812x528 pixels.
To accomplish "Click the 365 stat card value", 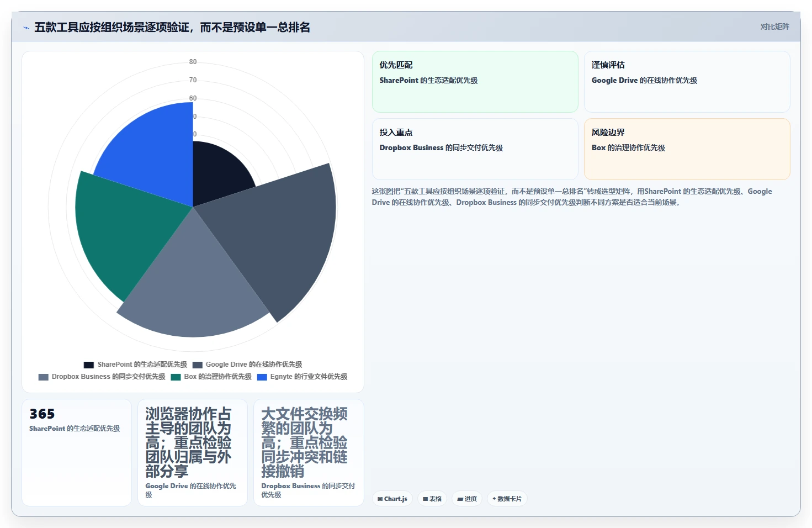I will click(42, 414).
